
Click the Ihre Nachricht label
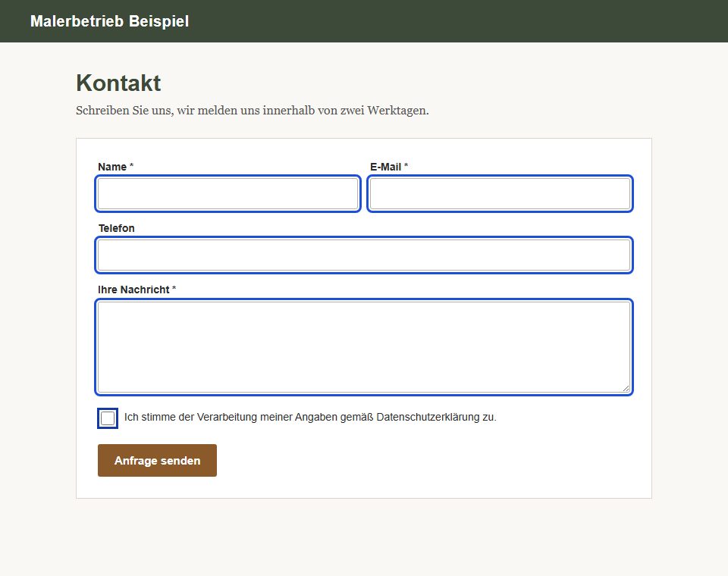(137, 290)
